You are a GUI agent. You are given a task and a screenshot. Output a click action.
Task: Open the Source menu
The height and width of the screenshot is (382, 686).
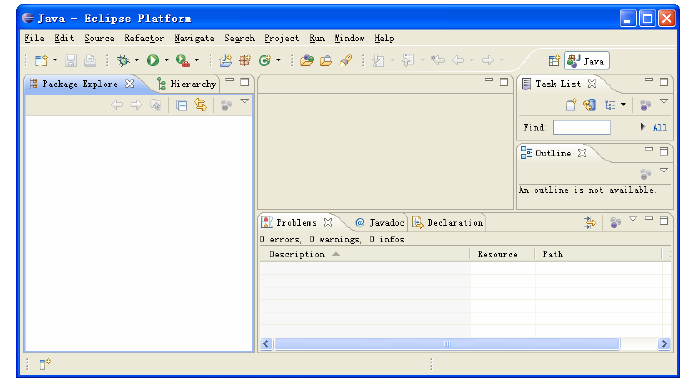[99, 39]
